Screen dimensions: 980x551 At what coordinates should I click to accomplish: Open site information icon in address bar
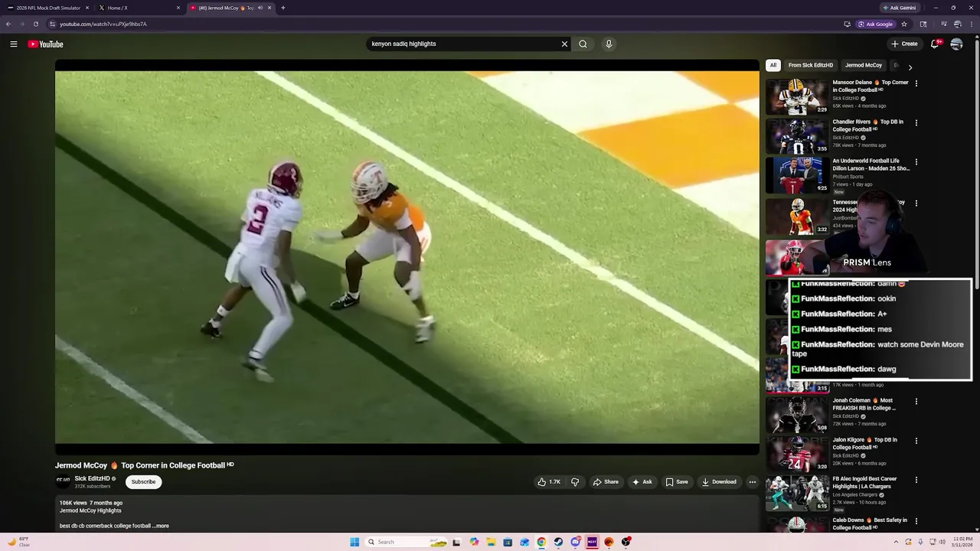point(52,24)
